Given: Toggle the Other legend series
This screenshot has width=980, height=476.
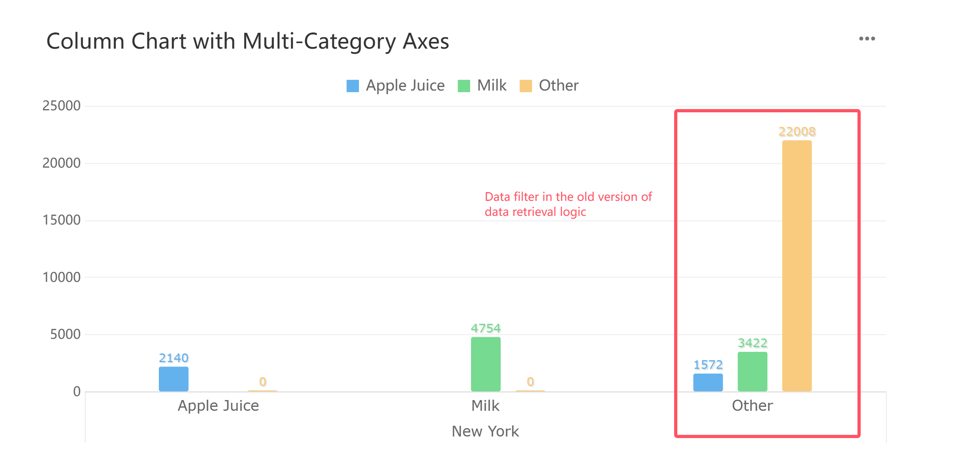Looking at the screenshot, I should pyautogui.click(x=549, y=85).
